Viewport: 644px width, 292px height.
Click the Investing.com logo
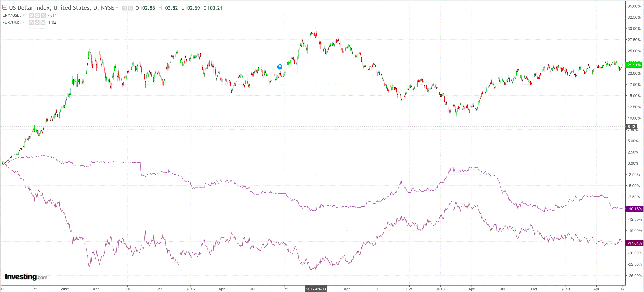point(26,277)
